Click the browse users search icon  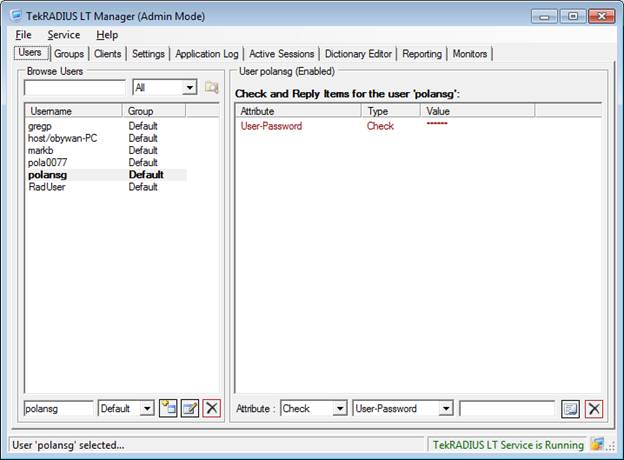(x=211, y=87)
